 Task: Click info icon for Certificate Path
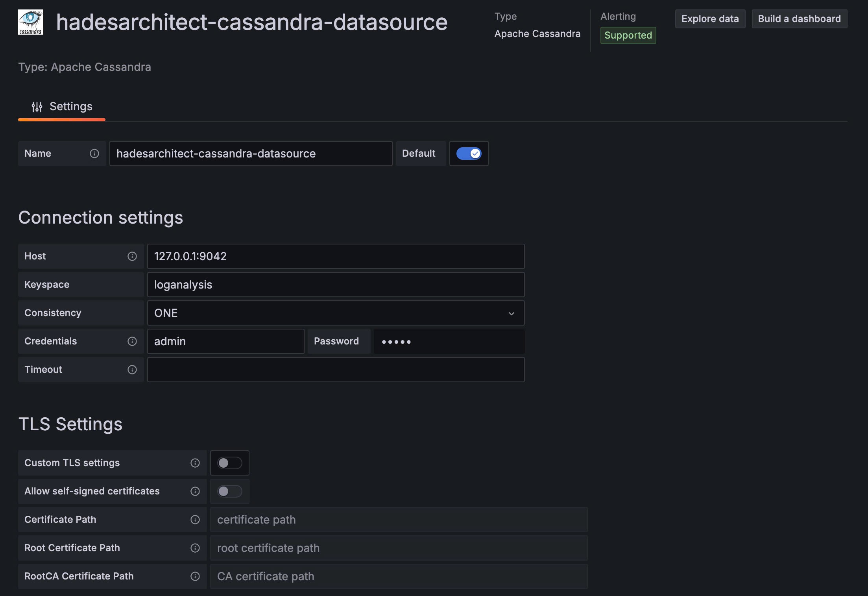[195, 520]
